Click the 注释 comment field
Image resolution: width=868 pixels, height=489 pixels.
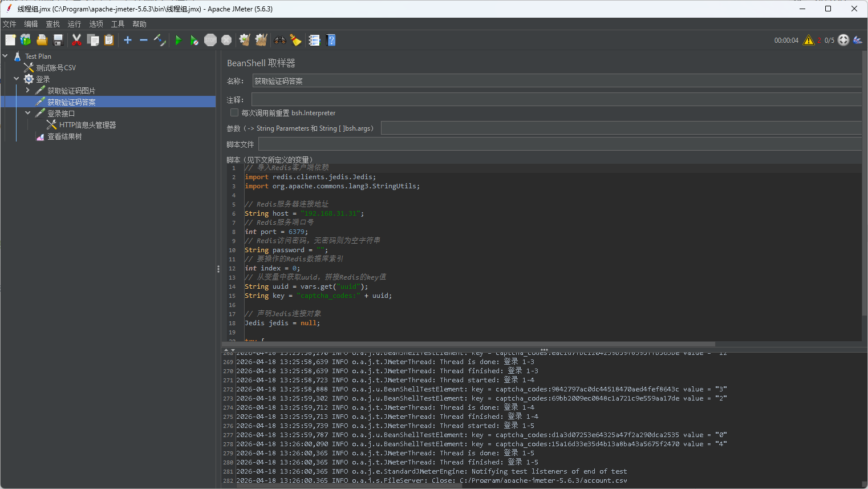pyautogui.click(x=557, y=100)
